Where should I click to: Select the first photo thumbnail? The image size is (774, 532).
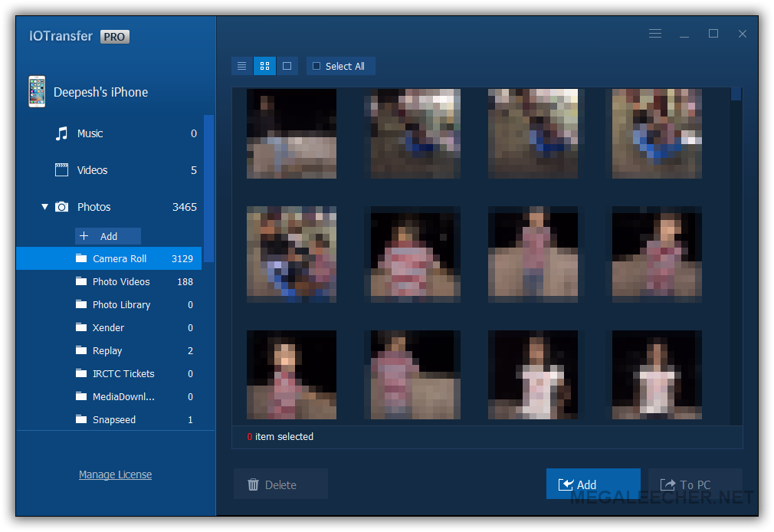(x=291, y=133)
